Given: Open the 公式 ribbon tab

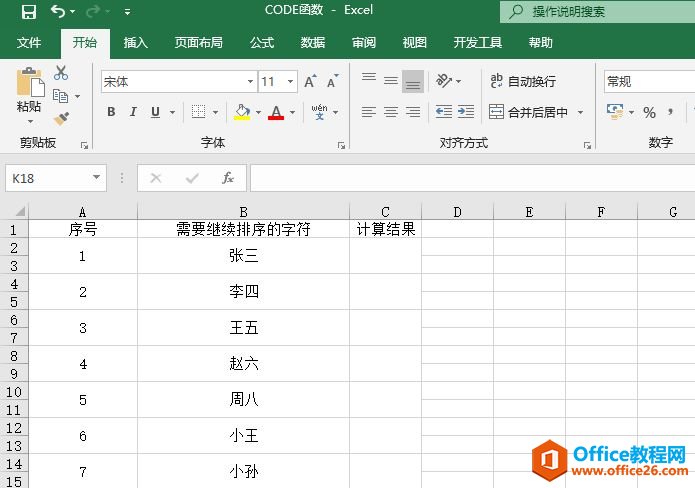Looking at the screenshot, I should pos(262,43).
